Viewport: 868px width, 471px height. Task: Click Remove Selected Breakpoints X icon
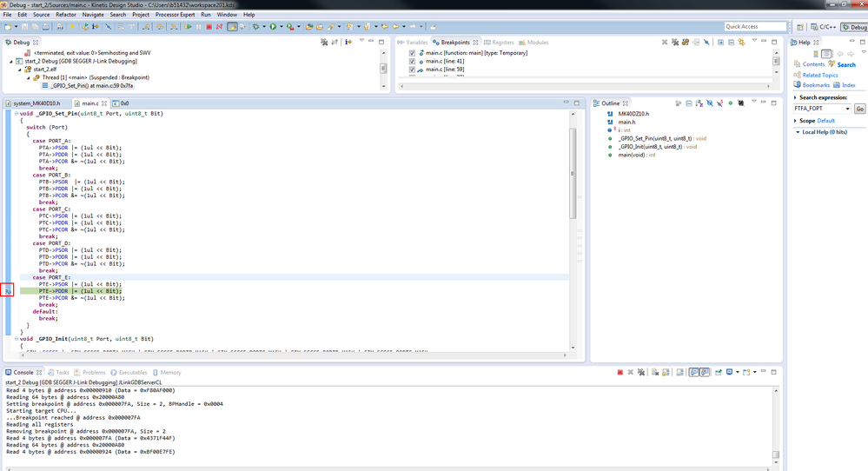click(x=665, y=42)
